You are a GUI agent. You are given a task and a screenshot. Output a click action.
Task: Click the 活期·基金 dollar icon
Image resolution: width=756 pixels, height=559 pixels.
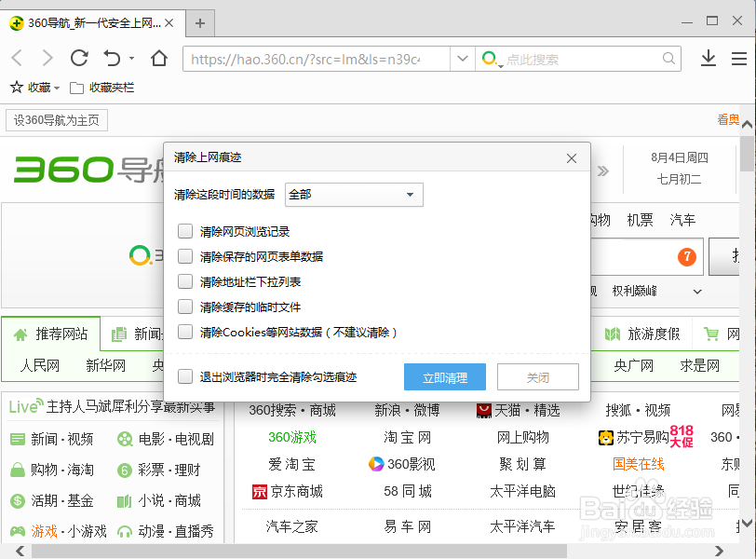coord(18,501)
